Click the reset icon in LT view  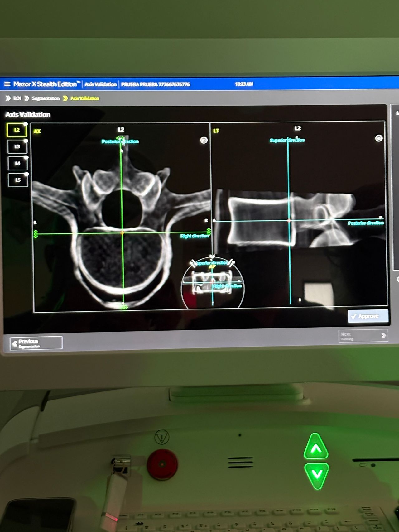[x=379, y=138]
